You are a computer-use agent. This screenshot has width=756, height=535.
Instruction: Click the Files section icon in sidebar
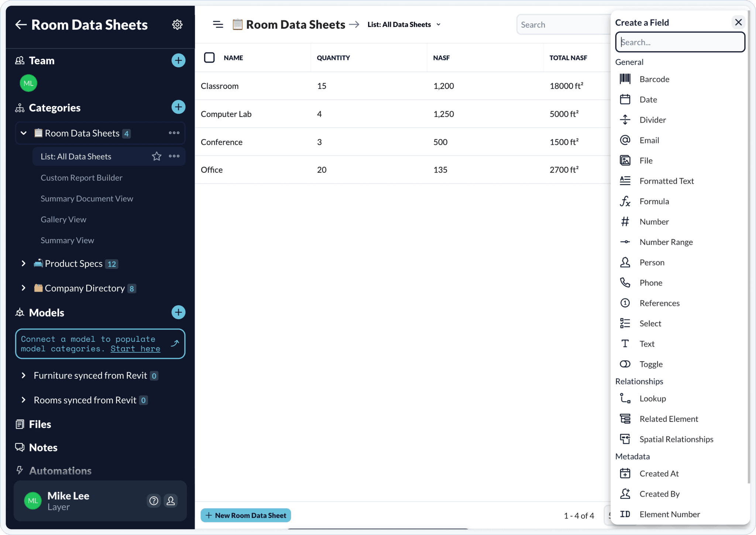[x=20, y=424]
